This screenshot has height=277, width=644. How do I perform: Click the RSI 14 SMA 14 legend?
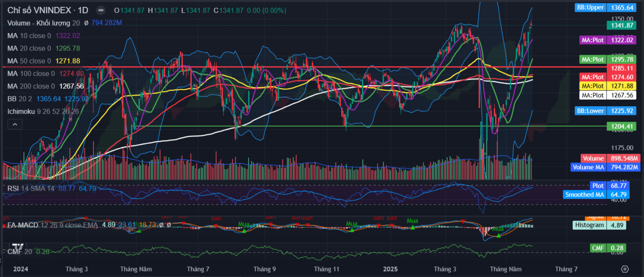31,189
